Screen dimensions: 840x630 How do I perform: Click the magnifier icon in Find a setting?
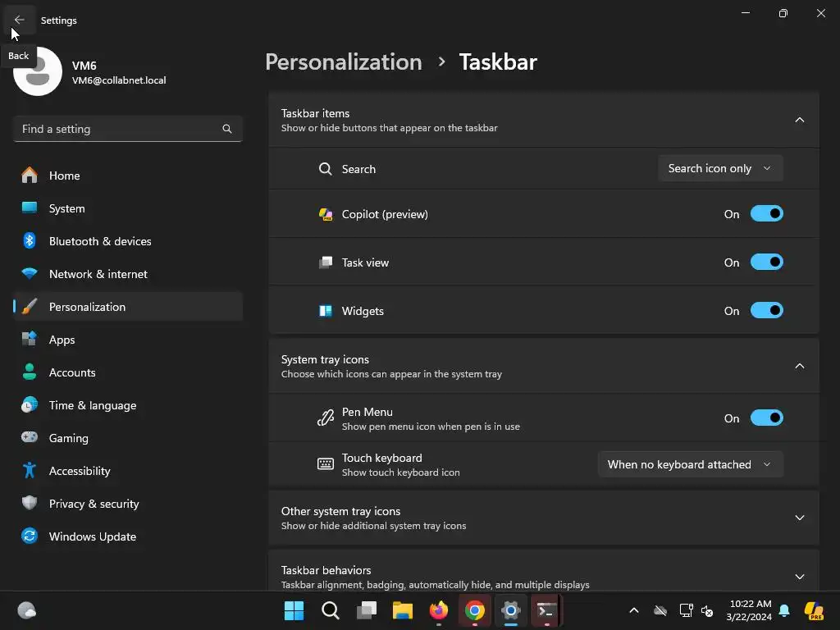(227, 129)
